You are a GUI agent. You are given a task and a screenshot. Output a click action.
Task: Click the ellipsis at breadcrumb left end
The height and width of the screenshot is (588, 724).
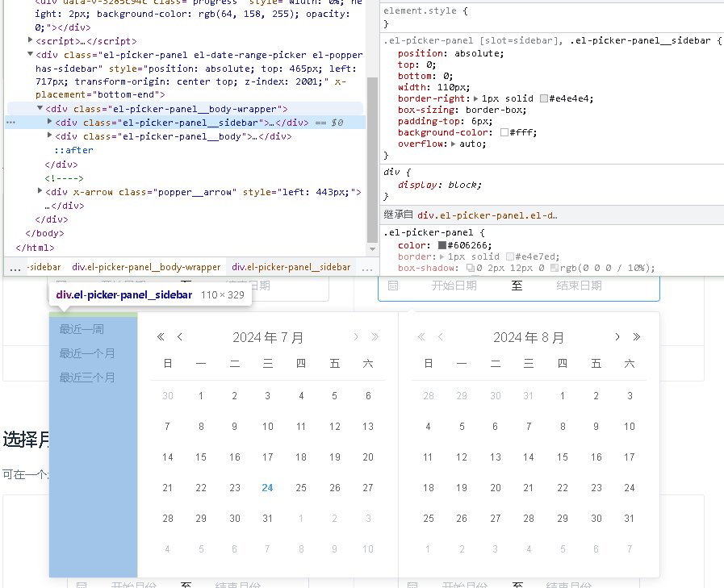coord(15,267)
